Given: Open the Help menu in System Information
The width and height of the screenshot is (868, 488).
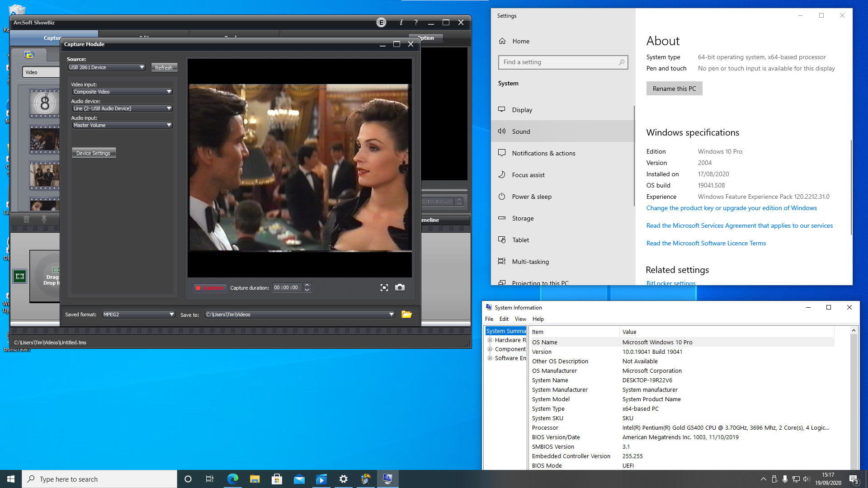Looking at the screenshot, I should 538,319.
